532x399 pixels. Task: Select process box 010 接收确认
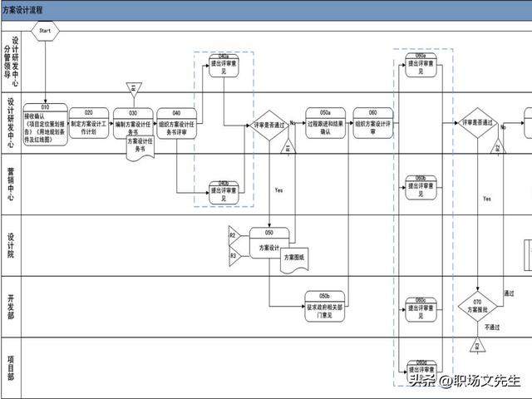click(46, 125)
